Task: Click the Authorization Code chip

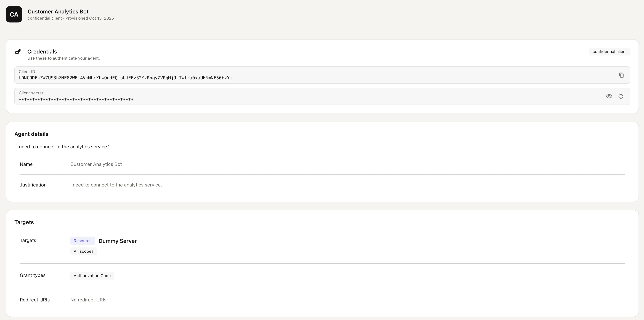Action: pos(92,276)
